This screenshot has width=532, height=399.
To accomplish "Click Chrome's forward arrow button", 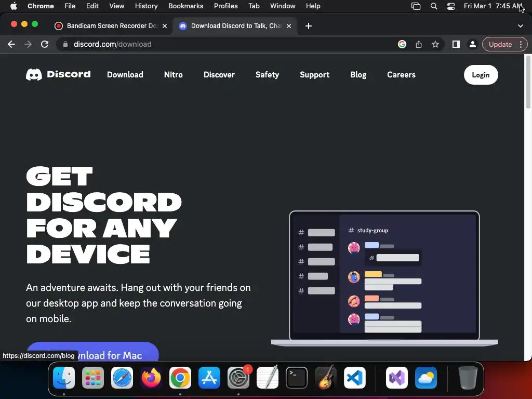I will click(x=28, y=45).
